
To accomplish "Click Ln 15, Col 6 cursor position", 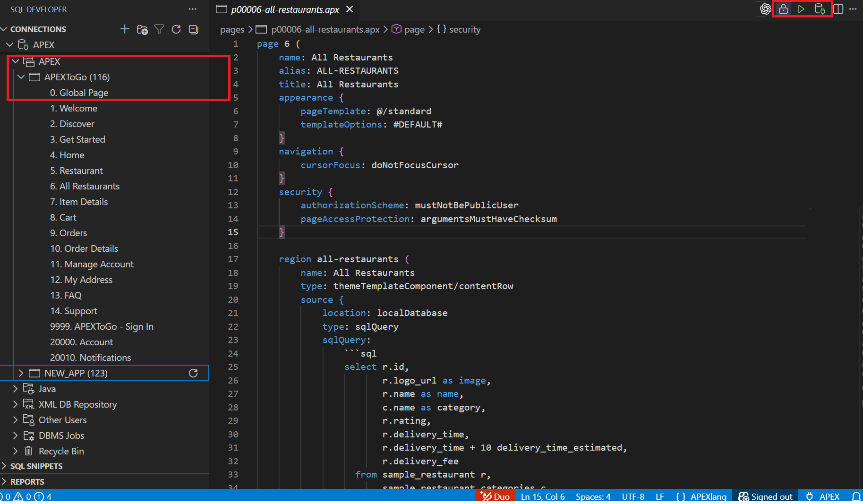I will [543, 496].
